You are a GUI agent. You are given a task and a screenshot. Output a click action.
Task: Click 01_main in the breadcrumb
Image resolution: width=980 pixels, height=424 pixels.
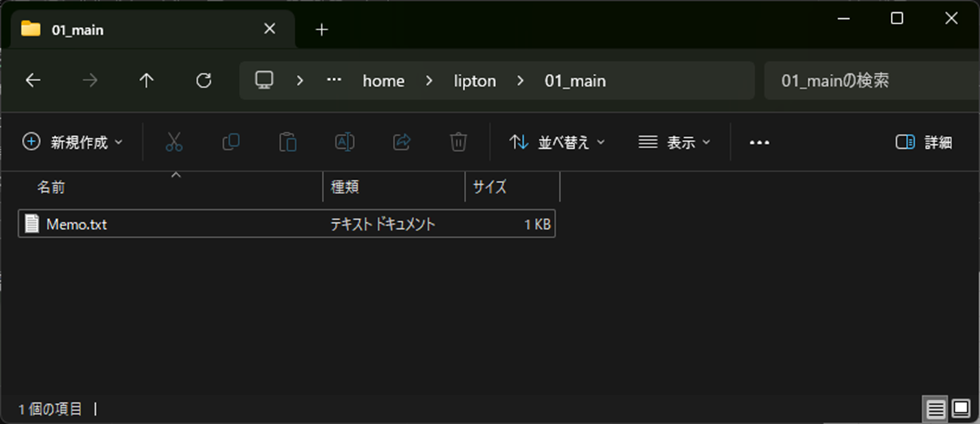576,80
